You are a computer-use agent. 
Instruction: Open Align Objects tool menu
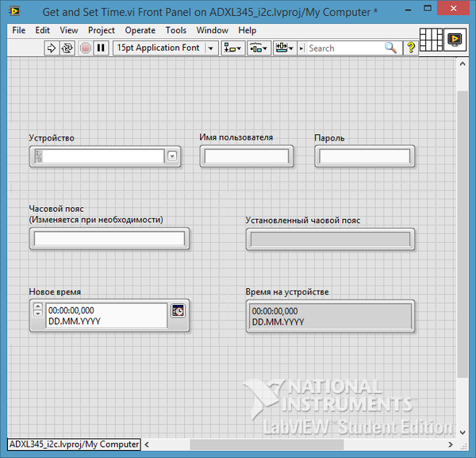pyautogui.click(x=232, y=48)
